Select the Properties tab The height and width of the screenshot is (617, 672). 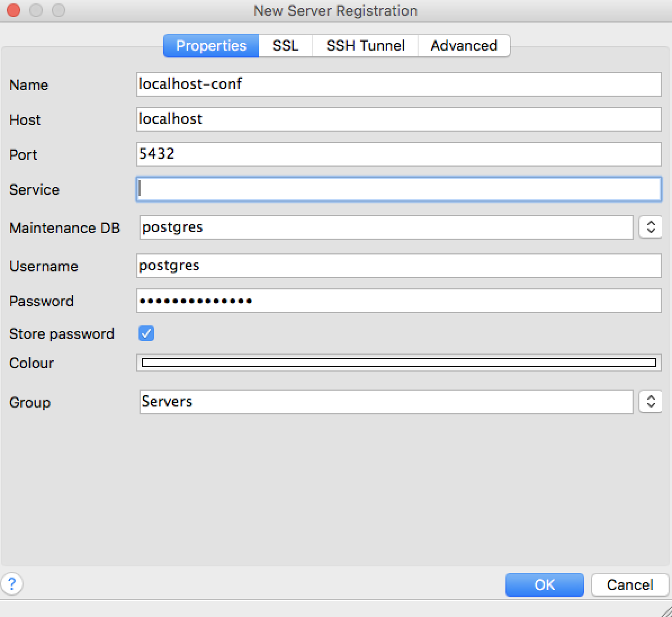point(211,46)
